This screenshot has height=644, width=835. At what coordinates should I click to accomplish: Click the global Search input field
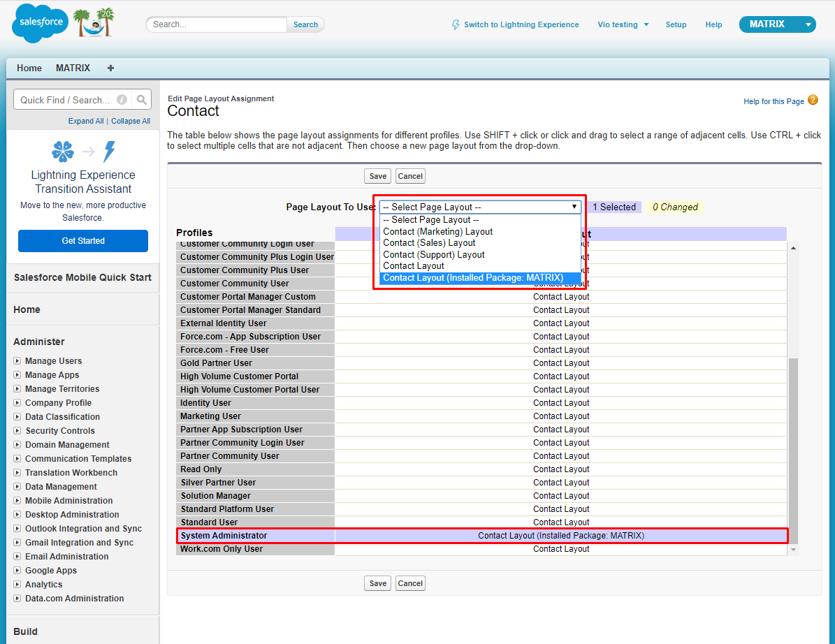click(217, 24)
